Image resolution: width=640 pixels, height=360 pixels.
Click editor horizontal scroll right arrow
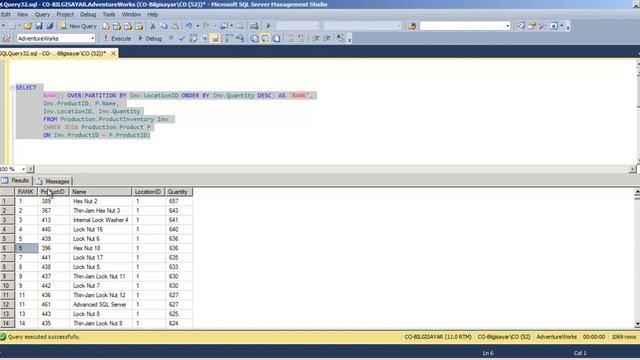coord(632,169)
